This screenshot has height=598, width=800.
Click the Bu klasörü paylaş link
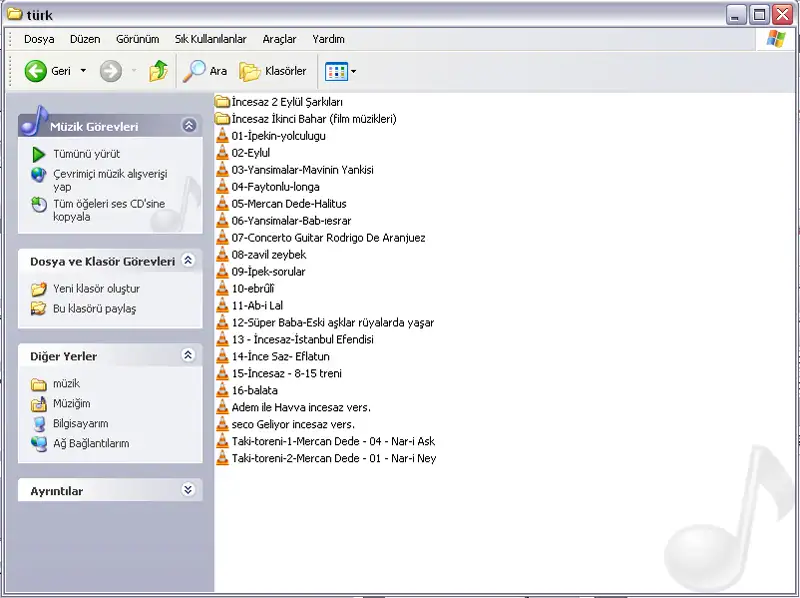pos(94,309)
